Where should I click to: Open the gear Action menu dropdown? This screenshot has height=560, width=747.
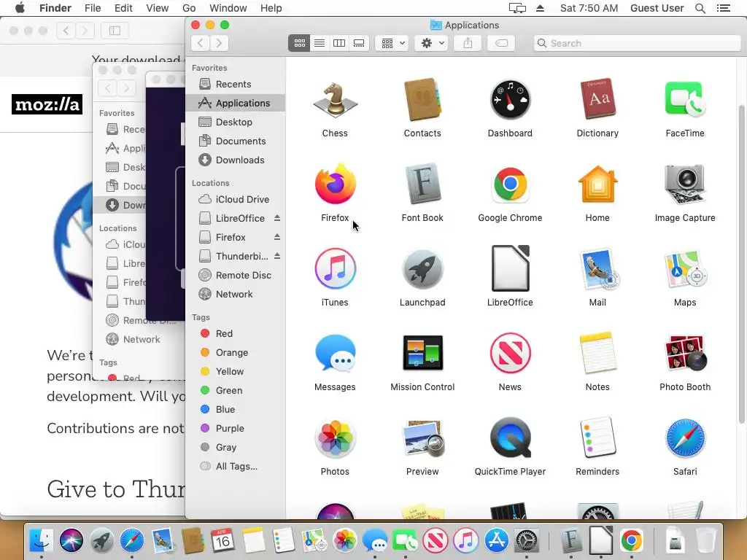[x=432, y=43]
